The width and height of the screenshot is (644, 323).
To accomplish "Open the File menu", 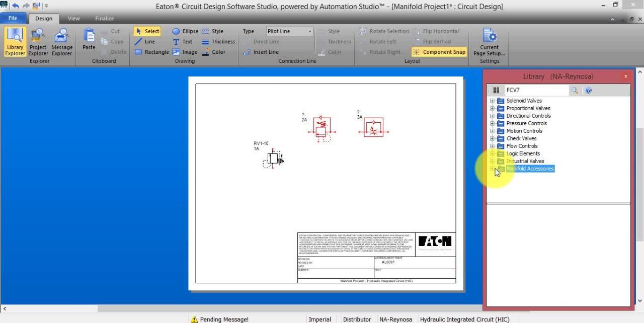I will [13, 18].
